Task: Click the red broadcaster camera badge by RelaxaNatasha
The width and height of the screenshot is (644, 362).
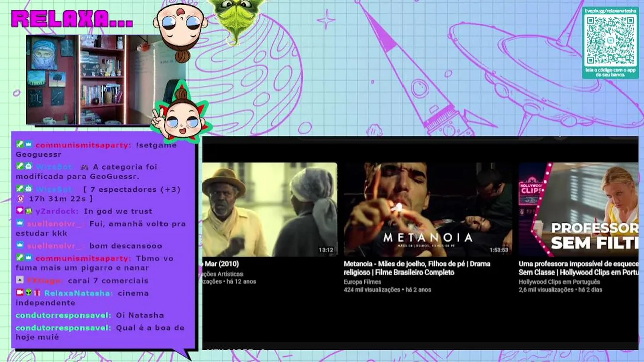Action: (20, 293)
